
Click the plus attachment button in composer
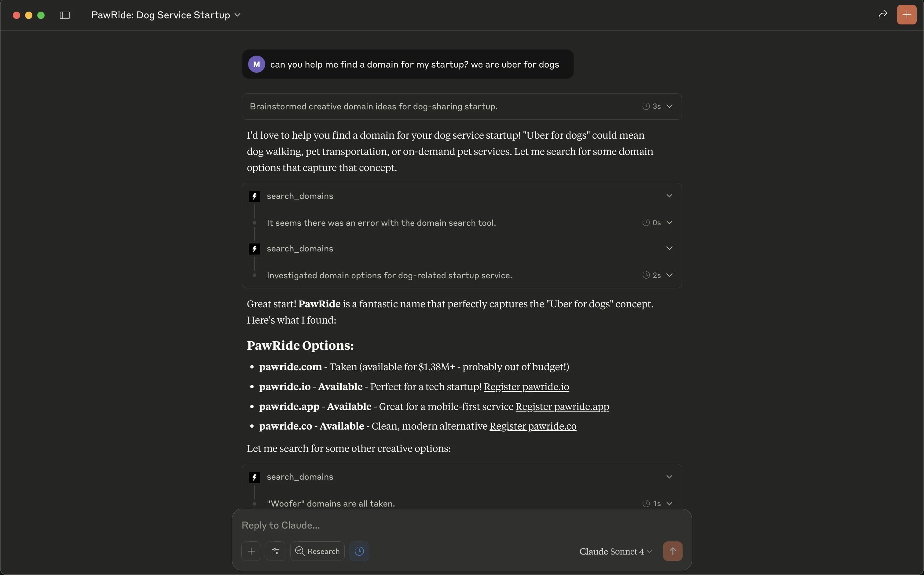[x=251, y=551]
